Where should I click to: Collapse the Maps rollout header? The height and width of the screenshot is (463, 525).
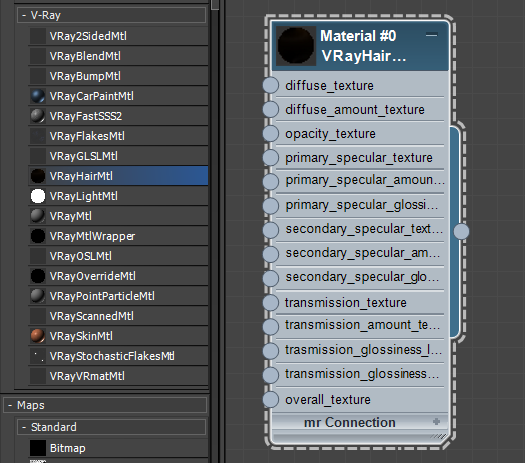tap(10, 405)
